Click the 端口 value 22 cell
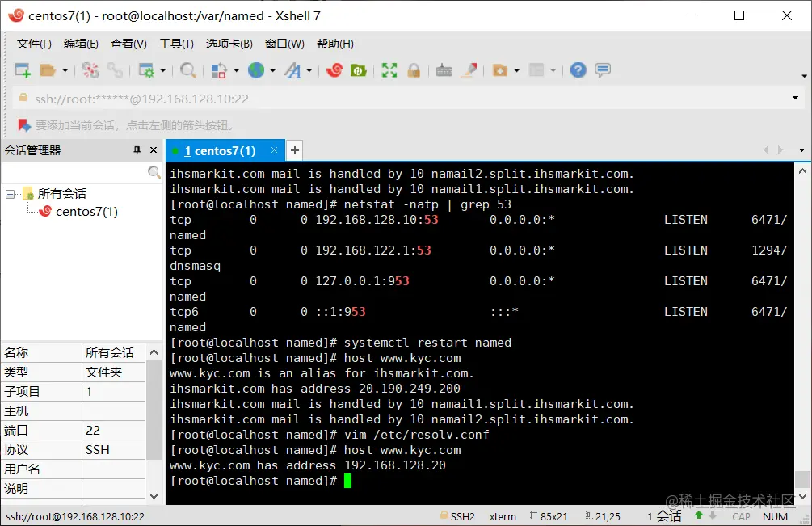 click(114, 430)
